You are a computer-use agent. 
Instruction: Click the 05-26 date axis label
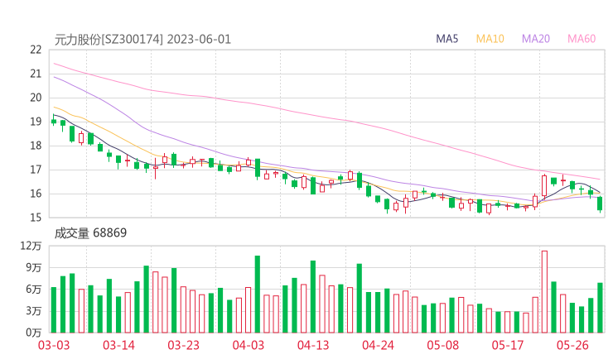coord(572,345)
